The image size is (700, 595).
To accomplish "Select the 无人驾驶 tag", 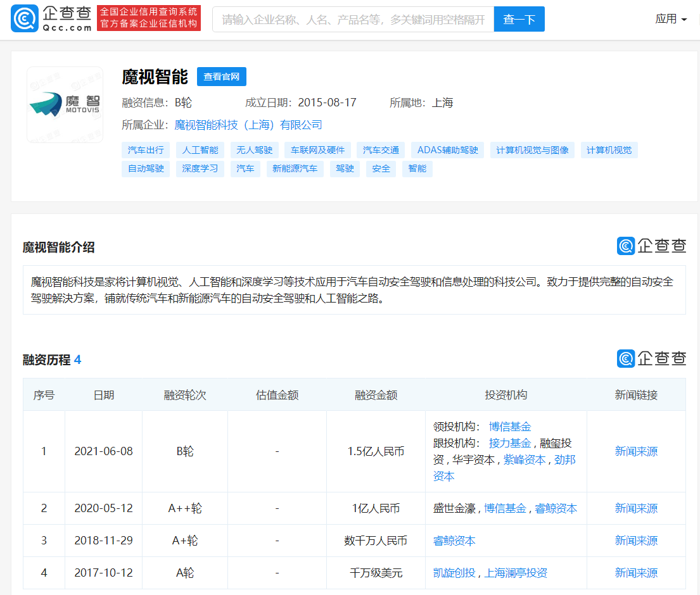I will pos(255,150).
